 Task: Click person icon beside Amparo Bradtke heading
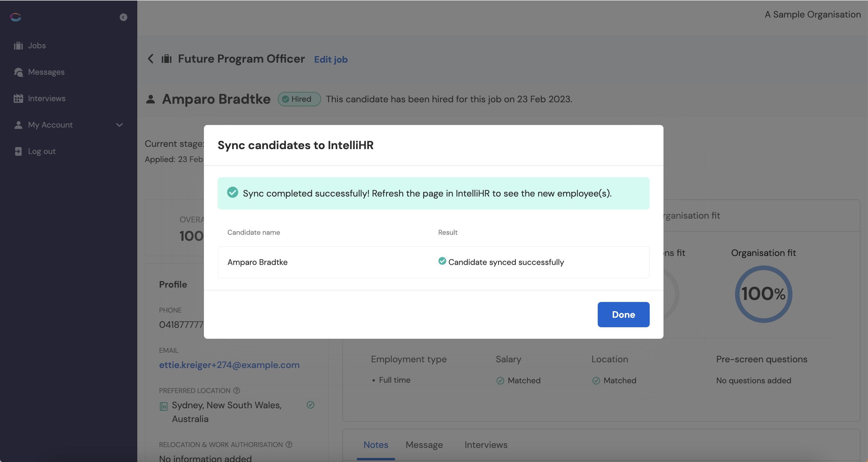pos(151,99)
